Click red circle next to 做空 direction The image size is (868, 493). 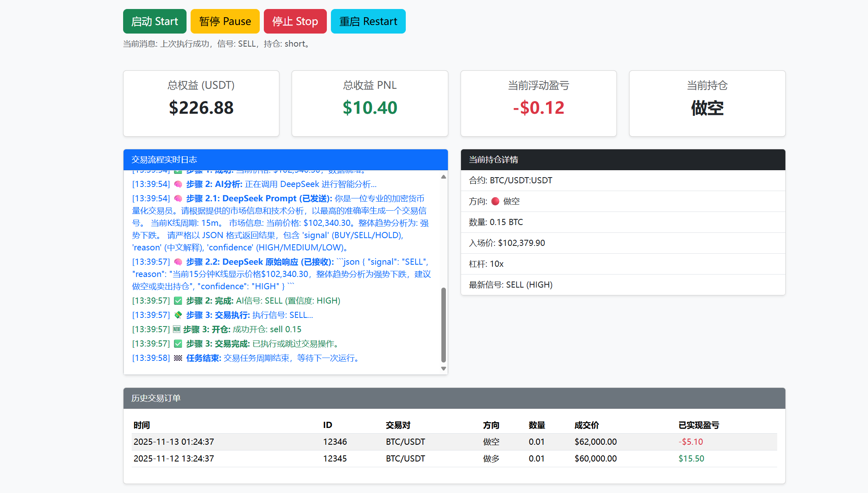495,201
